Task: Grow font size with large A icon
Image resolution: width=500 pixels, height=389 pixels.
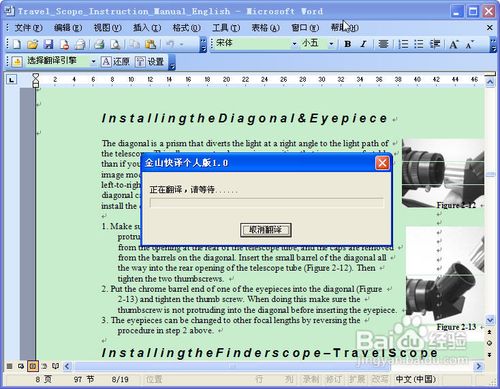Action: pos(454,44)
